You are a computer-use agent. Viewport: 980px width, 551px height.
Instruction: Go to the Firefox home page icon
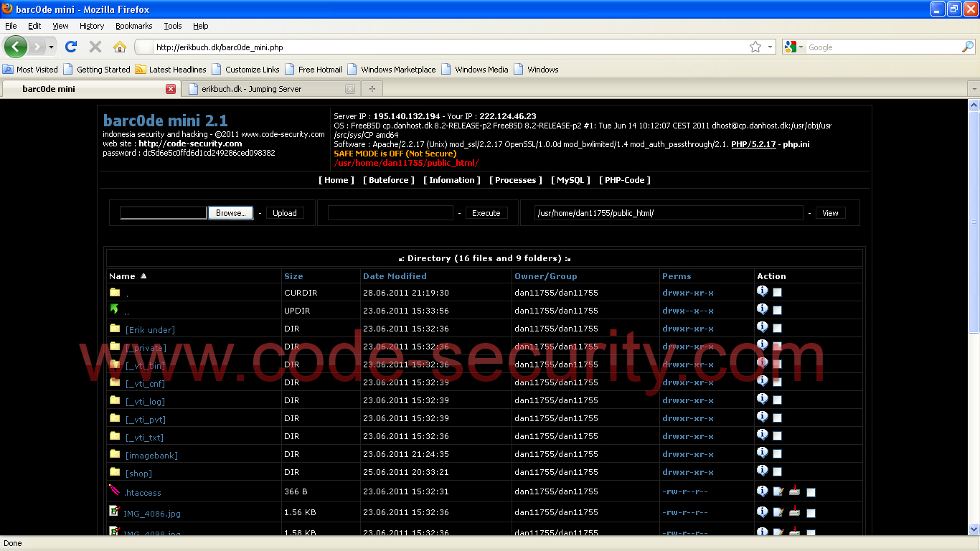tap(120, 47)
